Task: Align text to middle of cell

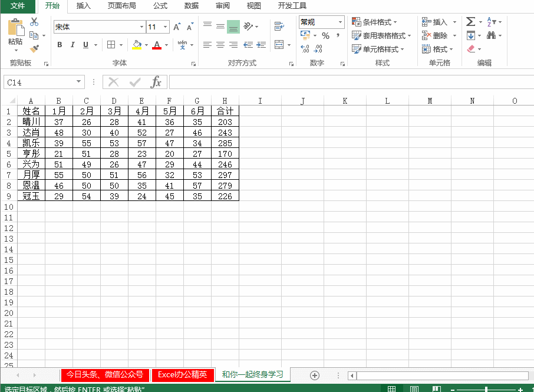Action: (x=220, y=26)
